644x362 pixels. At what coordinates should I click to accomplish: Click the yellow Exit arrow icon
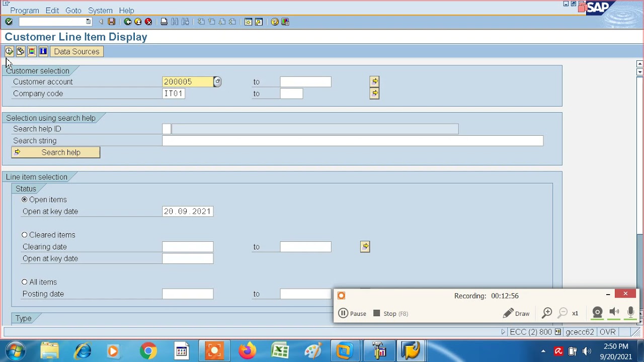click(138, 22)
